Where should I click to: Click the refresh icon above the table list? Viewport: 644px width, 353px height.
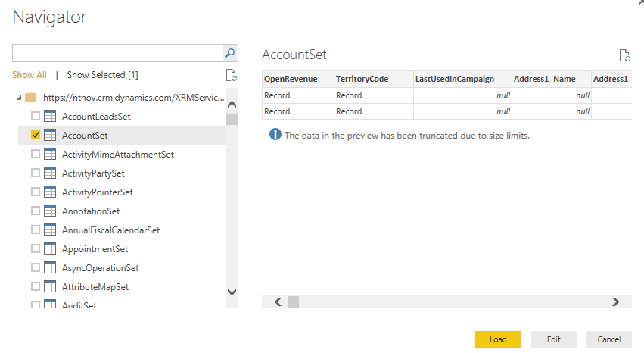pos(232,75)
